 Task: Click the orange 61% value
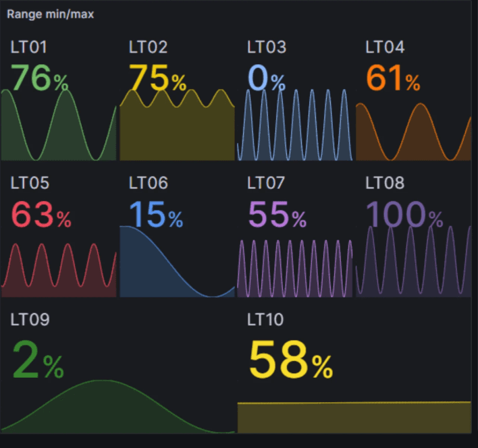[x=393, y=78]
